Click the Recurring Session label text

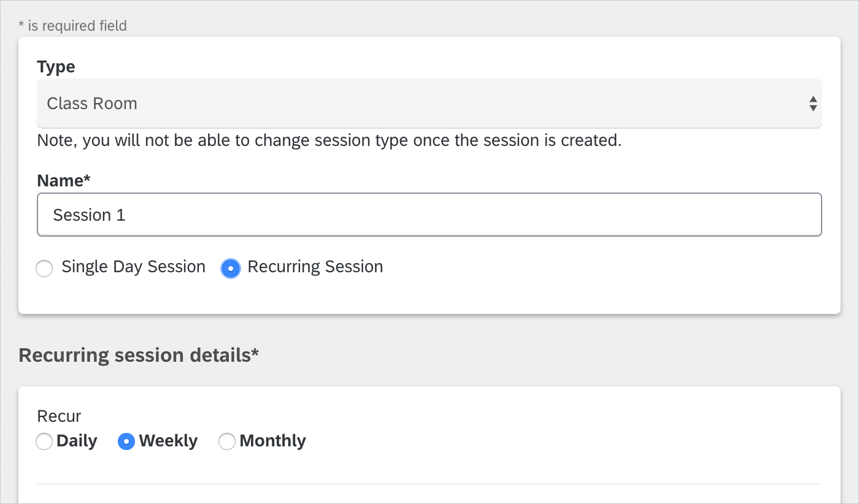315,267
